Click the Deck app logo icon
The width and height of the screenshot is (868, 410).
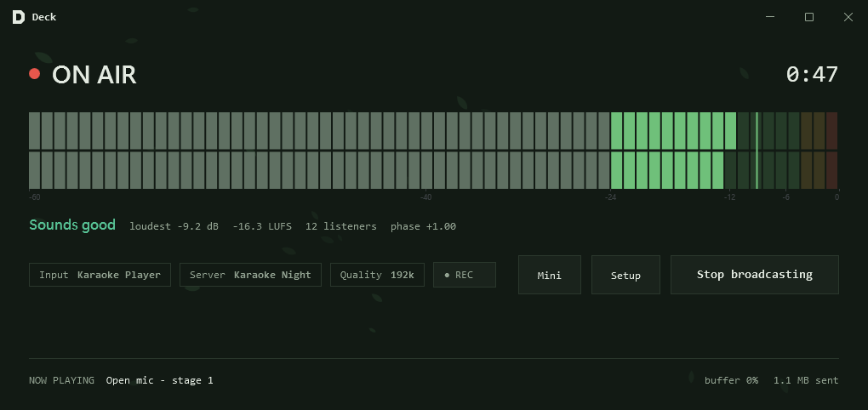(x=19, y=17)
